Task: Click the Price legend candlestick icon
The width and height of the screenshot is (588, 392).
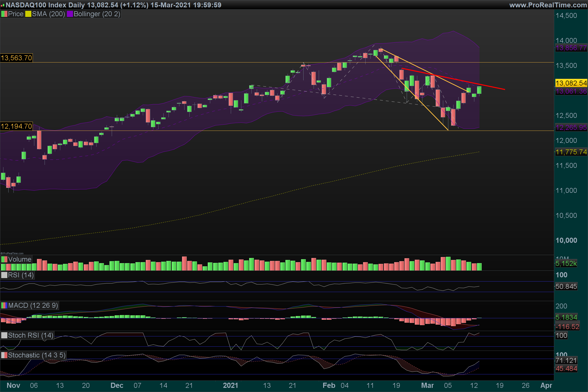Action: click(4, 14)
